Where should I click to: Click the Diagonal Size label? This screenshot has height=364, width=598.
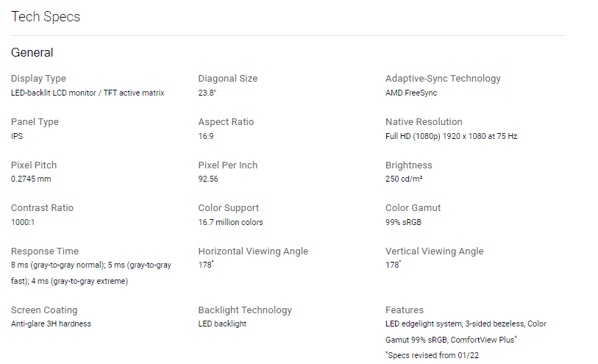click(228, 79)
